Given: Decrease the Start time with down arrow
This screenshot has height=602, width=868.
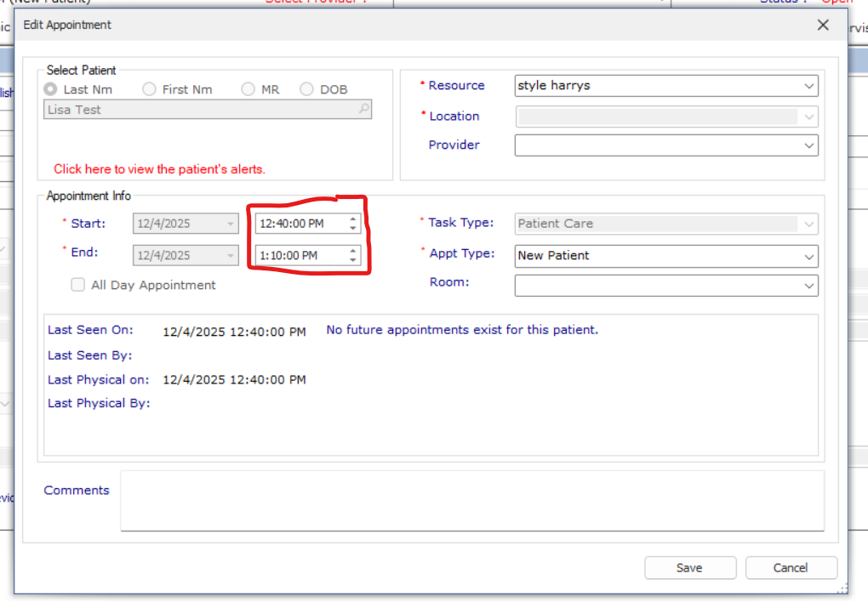Looking at the screenshot, I should tap(352, 228).
